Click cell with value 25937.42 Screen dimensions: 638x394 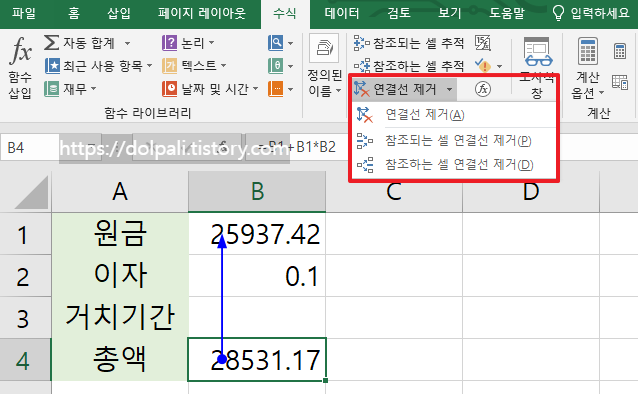pos(257,234)
